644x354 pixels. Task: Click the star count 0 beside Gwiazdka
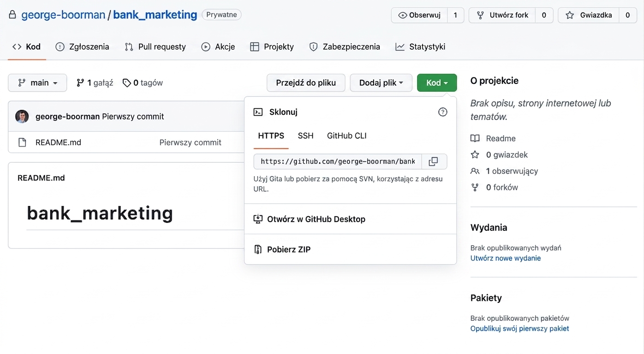point(627,15)
